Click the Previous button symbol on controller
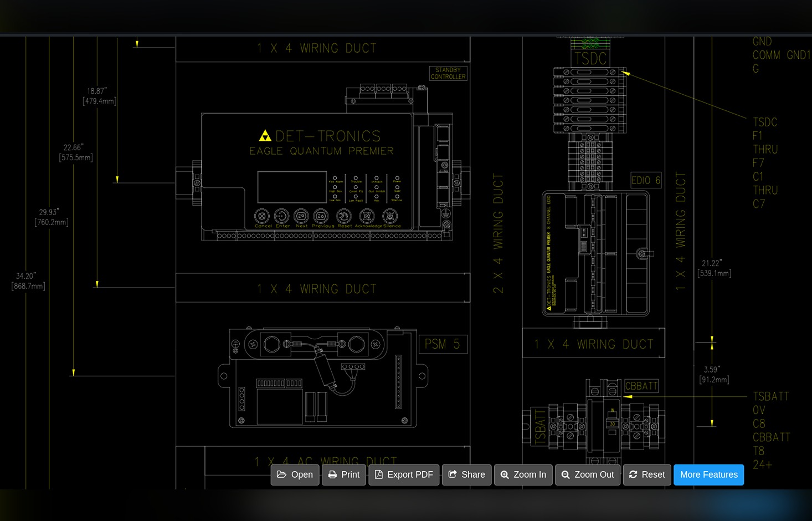812x521 pixels. [x=321, y=216]
